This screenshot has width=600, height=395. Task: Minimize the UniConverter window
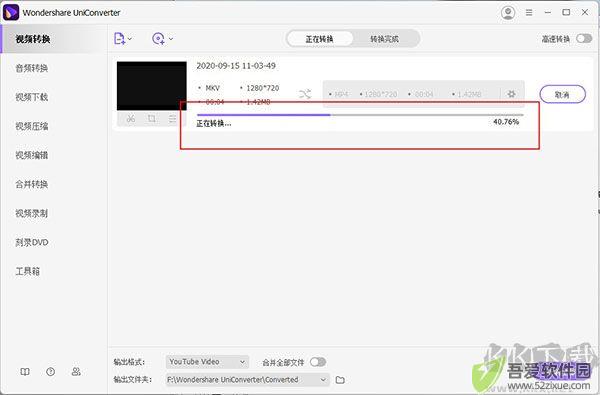548,13
